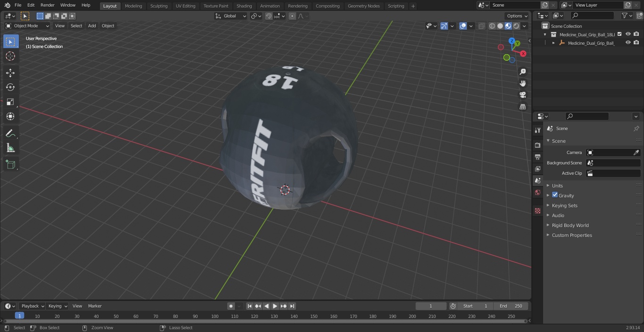
Task: Switch to the Modeling workspace tab
Action: [x=133, y=6]
